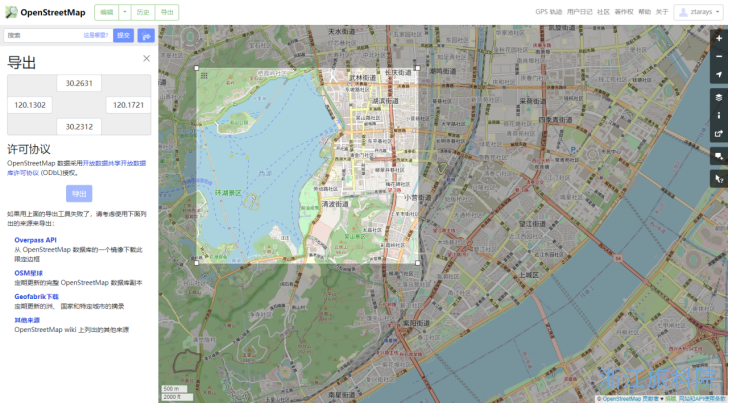
Task: Open the 编辑 edit tab
Action: (106, 12)
